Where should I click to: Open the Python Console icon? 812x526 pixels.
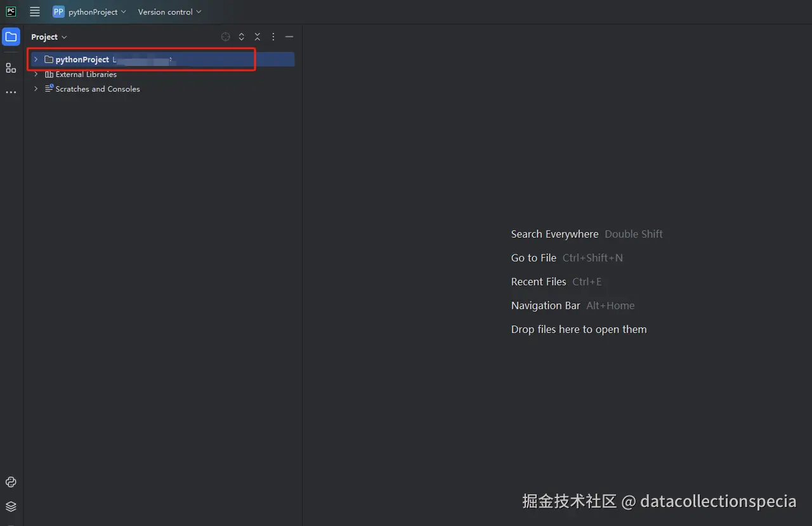pyautogui.click(x=11, y=482)
